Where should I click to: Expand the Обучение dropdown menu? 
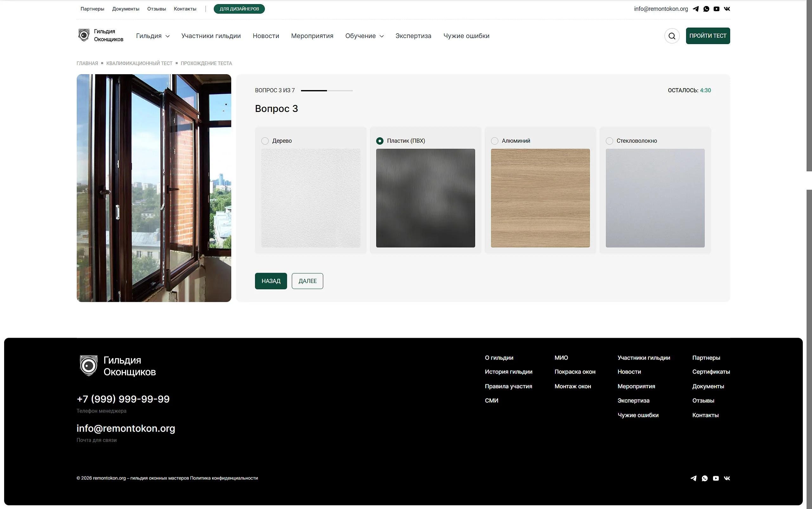pyautogui.click(x=364, y=36)
